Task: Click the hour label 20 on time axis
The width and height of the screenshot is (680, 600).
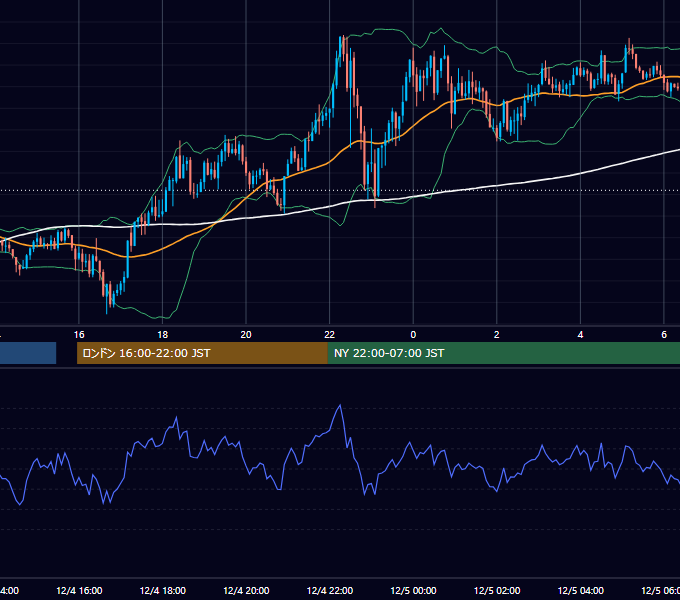Action: click(246, 335)
